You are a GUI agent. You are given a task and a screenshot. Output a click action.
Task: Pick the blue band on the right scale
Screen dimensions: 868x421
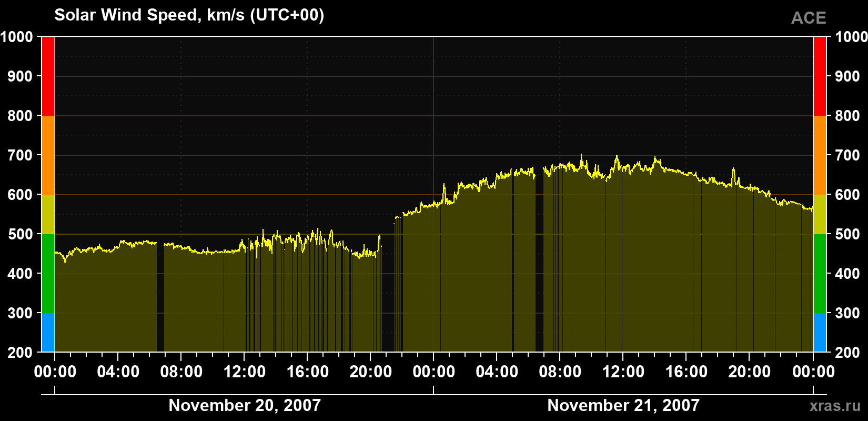pos(820,333)
